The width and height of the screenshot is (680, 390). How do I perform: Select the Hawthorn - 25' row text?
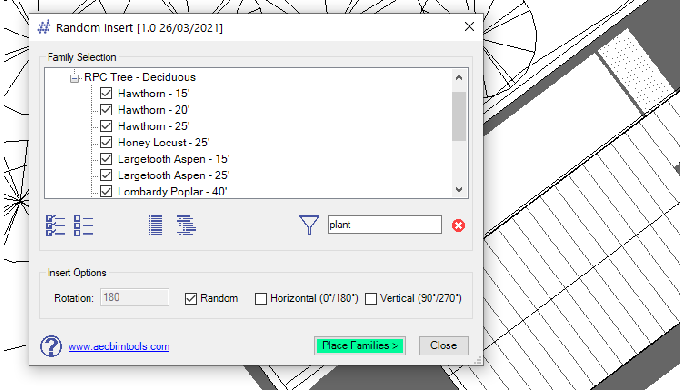tap(154, 126)
